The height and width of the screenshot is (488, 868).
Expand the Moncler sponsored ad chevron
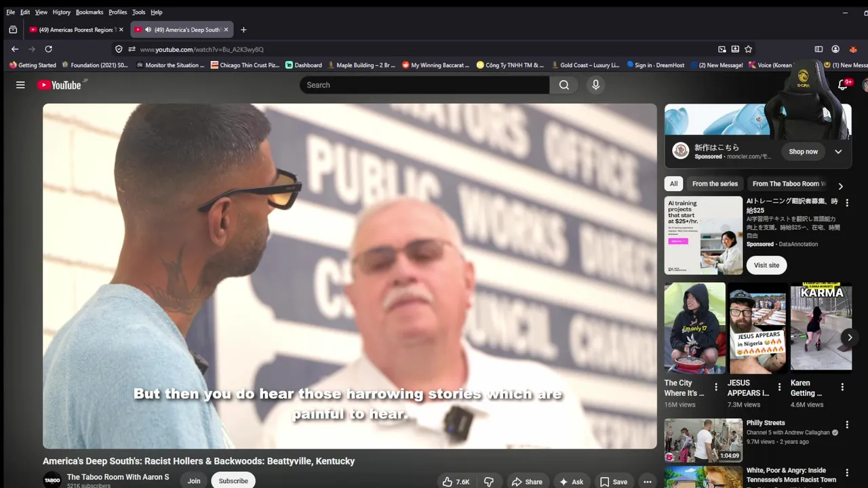pos(838,152)
